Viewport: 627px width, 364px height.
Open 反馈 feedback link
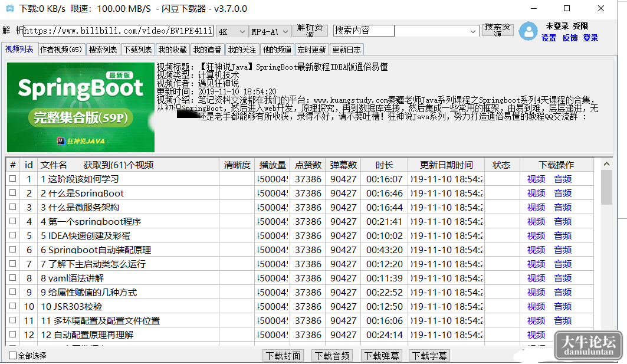coord(570,38)
